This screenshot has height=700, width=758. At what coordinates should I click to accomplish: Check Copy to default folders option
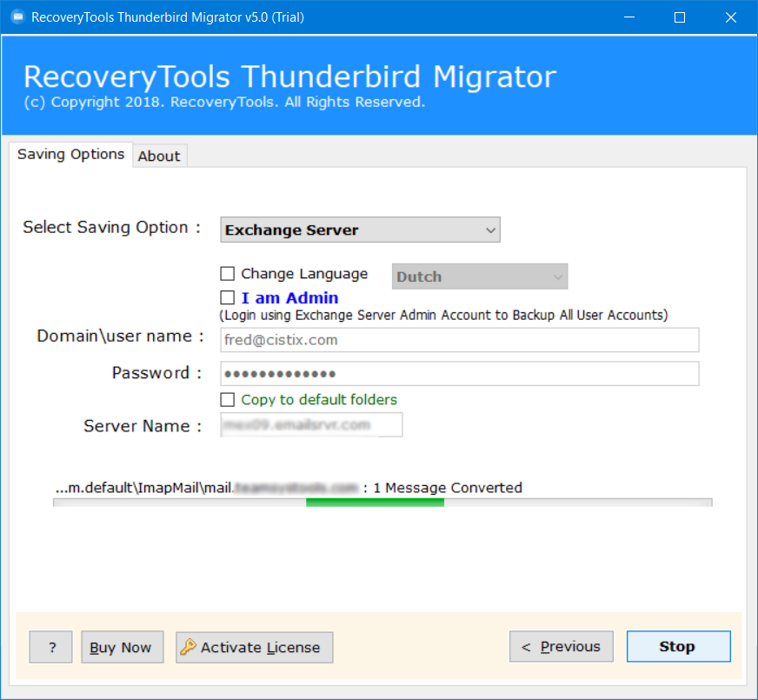point(227,400)
